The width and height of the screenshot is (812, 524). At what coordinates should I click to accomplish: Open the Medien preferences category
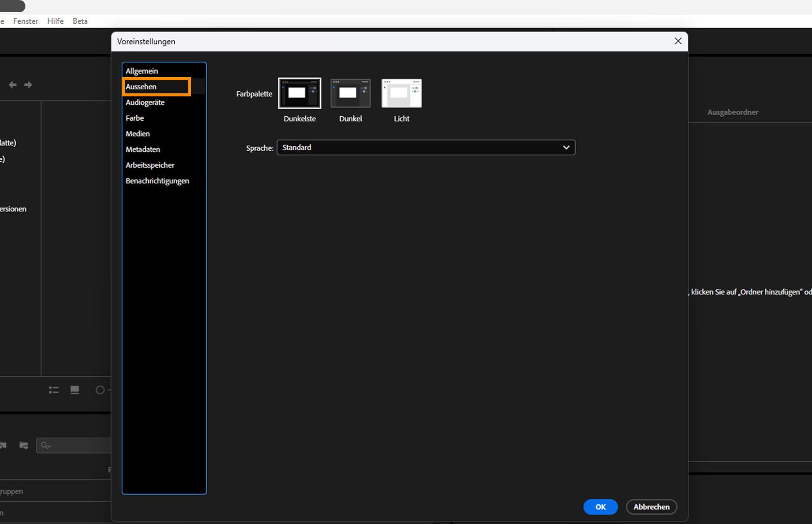[138, 134]
